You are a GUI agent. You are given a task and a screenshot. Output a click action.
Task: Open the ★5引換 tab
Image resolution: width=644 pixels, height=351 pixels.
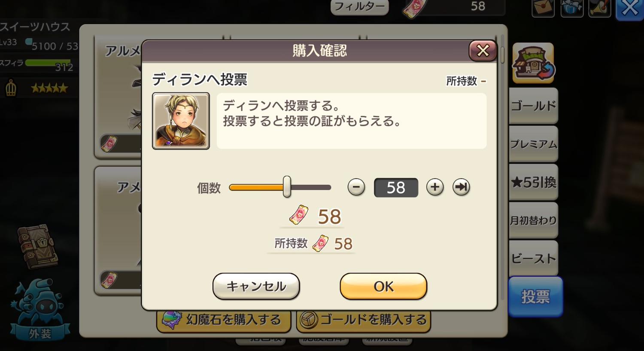533,182
